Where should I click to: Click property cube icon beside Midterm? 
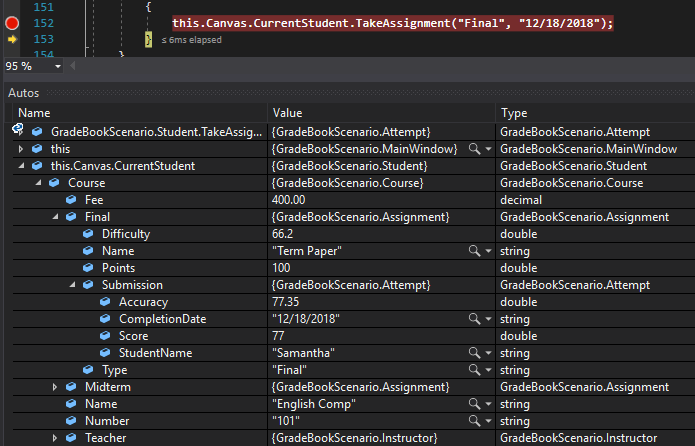click(x=71, y=387)
